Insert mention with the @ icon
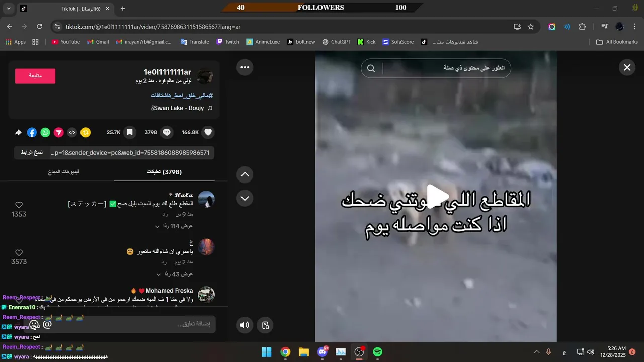Image resolution: width=644 pixels, height=362 pixels. pyautogui.click(x=47, y=324)
